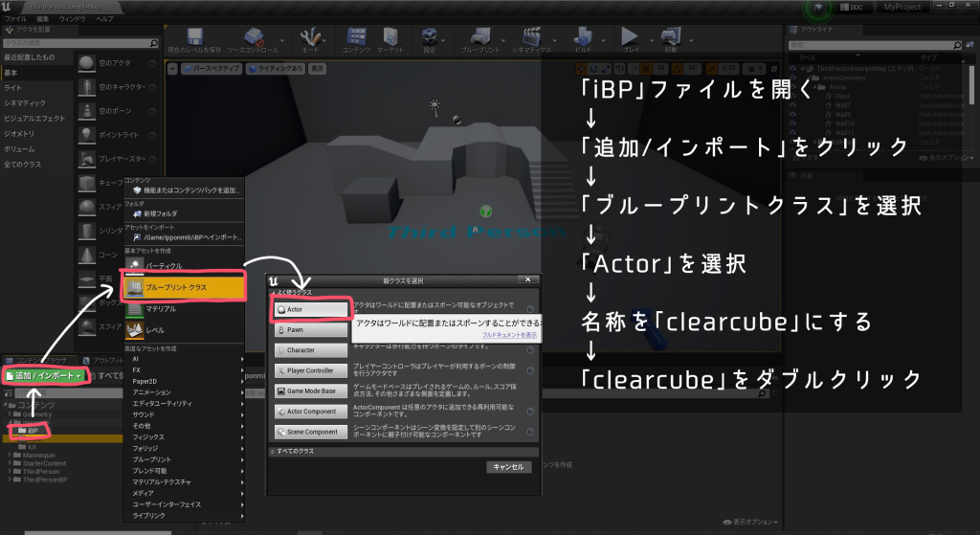
Task: Click the キャンセル button
Action: click(510, 467)
